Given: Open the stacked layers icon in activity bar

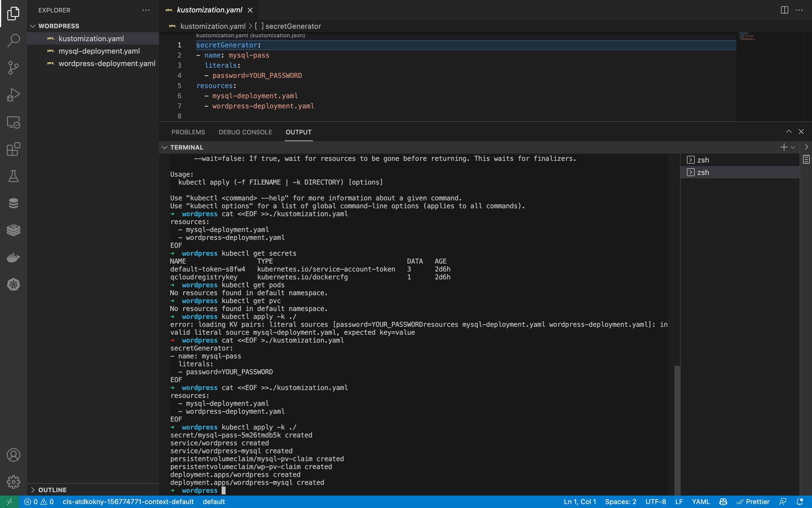Looking at the screenshot, I should pos(14,230).
